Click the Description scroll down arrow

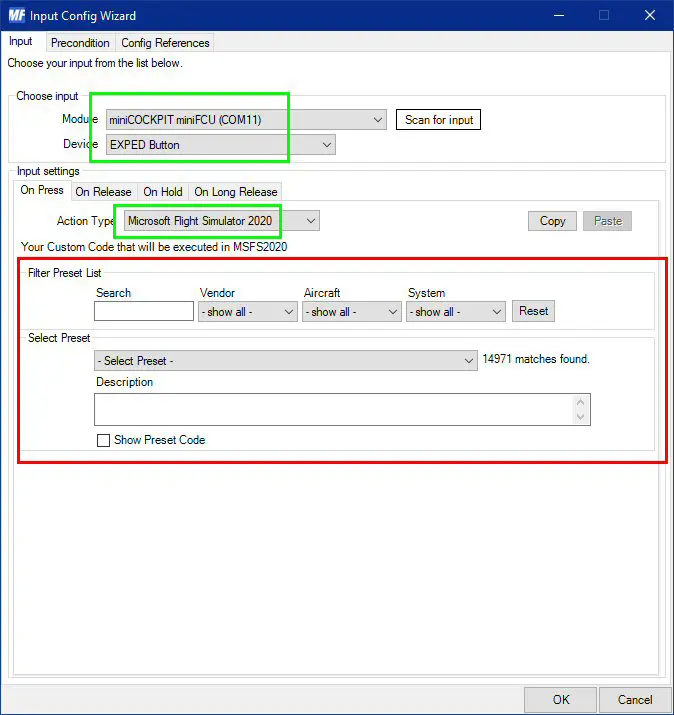point(581,416)
